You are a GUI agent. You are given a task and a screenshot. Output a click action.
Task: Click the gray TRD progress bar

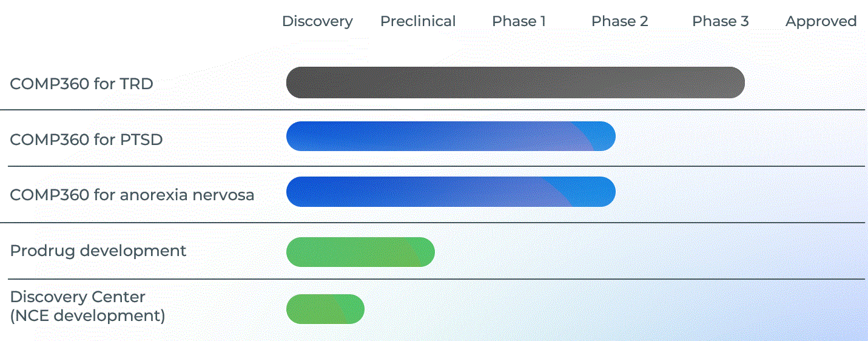pyautogui.click(x=515, y=83)
